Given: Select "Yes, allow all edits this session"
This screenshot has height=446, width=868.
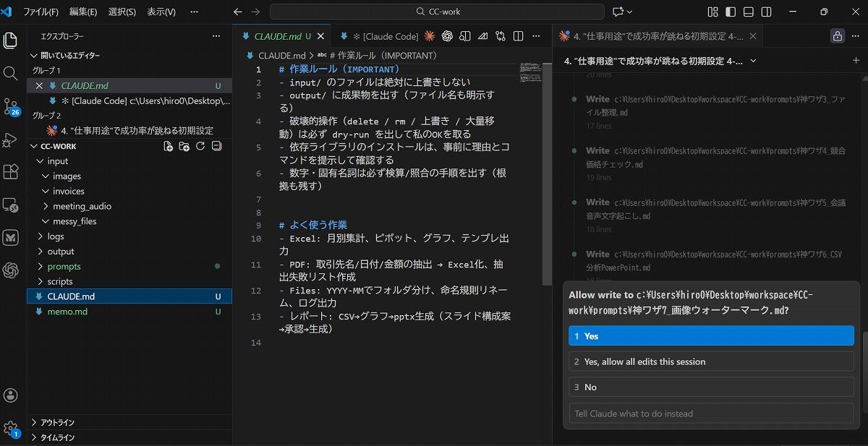Looking at the screenshot, I should point(711,361).
